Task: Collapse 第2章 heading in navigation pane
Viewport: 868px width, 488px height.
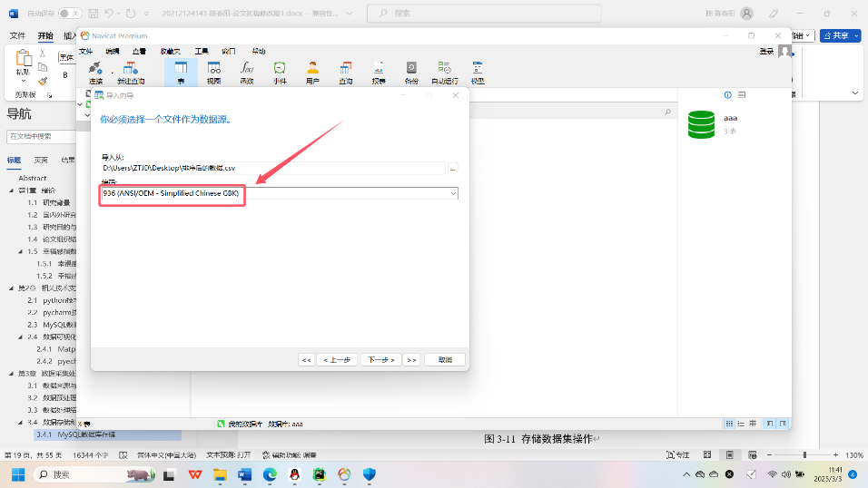Action: [x=11, y=288]
